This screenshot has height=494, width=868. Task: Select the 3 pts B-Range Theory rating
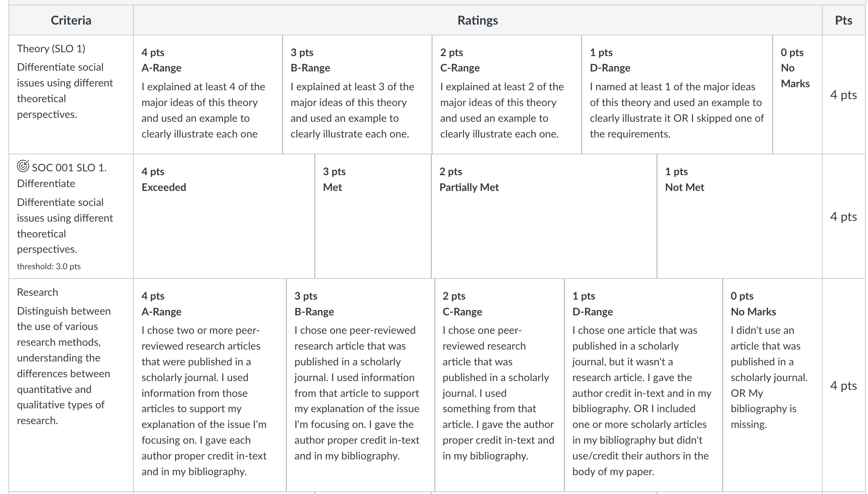357,94
